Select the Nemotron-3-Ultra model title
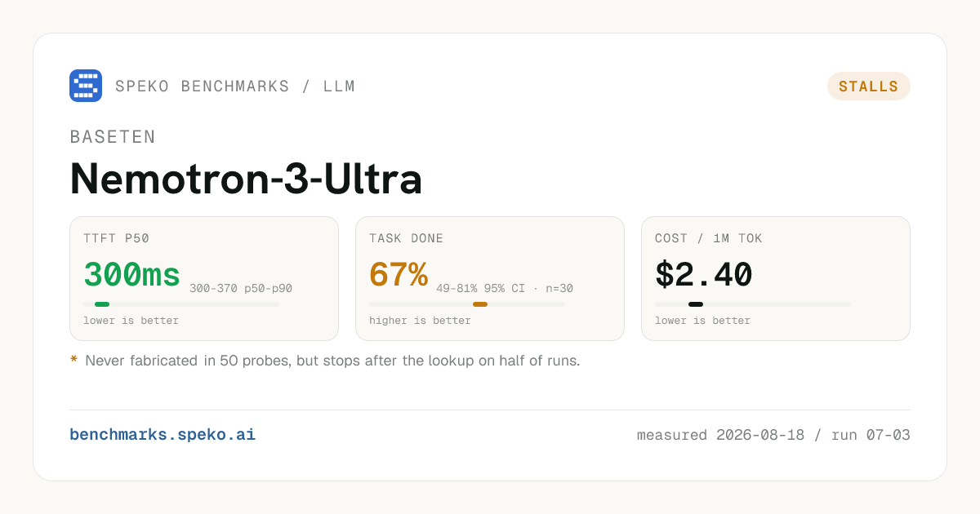 (246, 179)
